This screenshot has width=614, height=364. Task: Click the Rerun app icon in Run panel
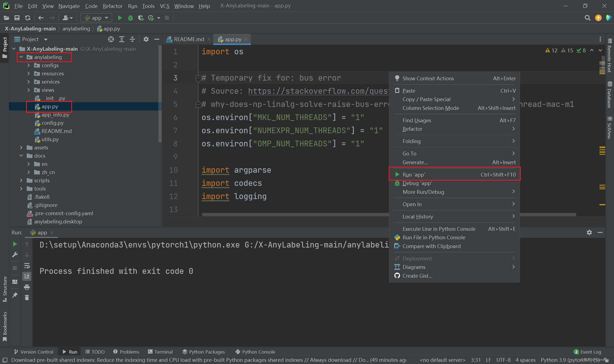tap(15, 244)
